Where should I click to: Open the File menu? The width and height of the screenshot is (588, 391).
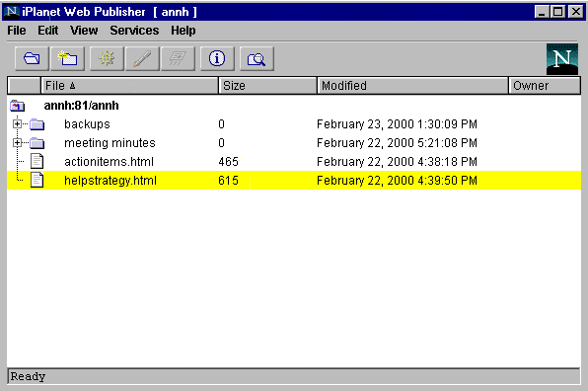pos(17,31)
